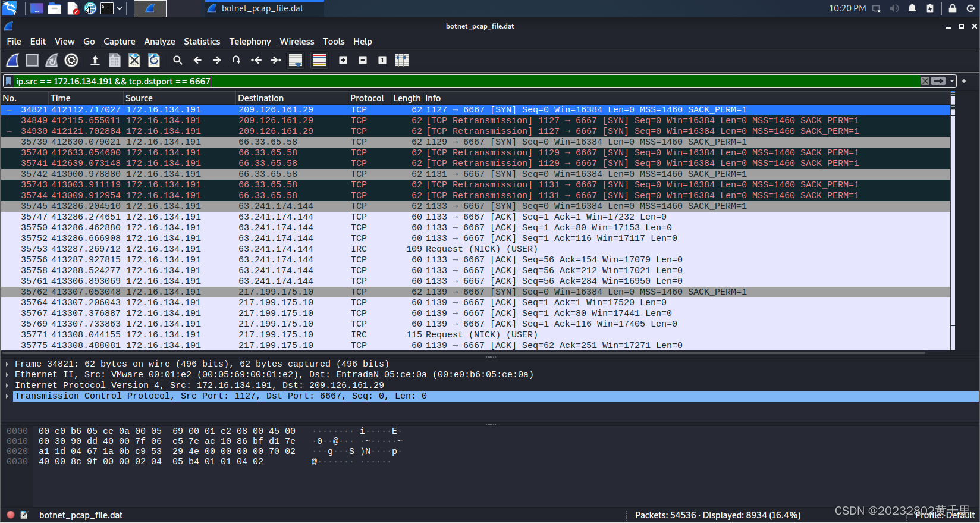The image size is (980, 523).
Task: Start capturing packets with the shark fin icon
Action: (x=12, y=60)
